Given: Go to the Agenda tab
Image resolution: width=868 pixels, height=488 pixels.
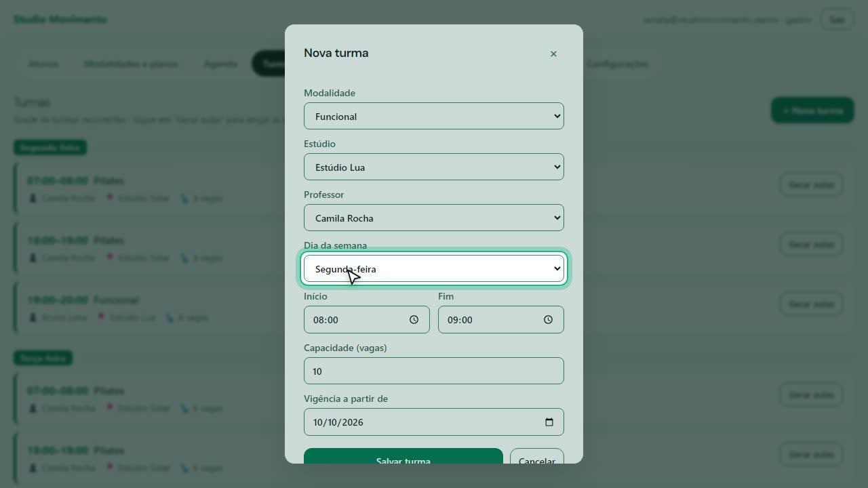Looking at the screenshot, I should (x=220, y=64).
